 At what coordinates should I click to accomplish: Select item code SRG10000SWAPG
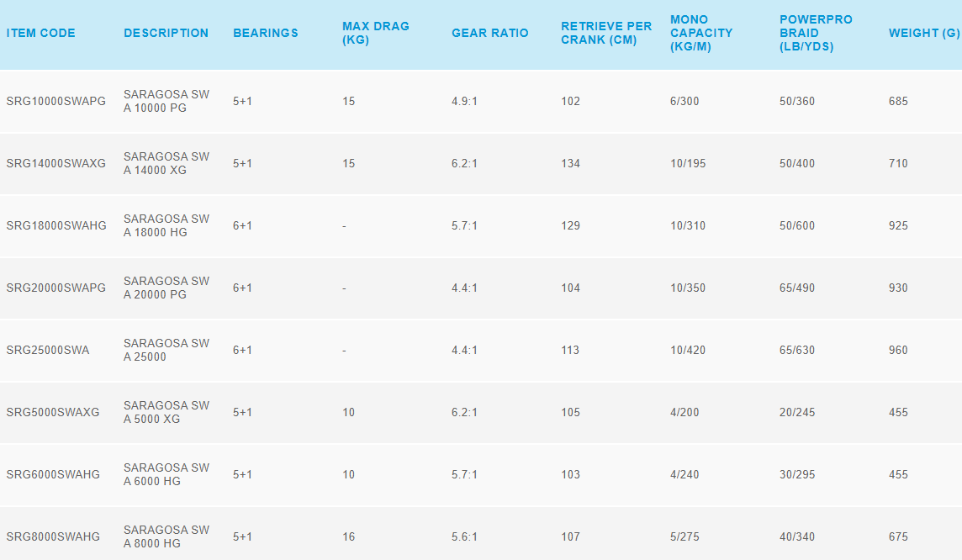(56, 102)
